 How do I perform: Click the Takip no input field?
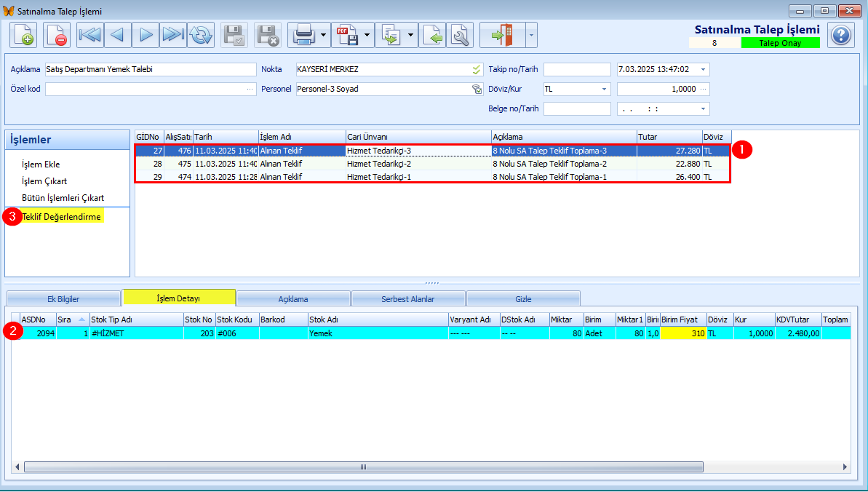[577, 69]
